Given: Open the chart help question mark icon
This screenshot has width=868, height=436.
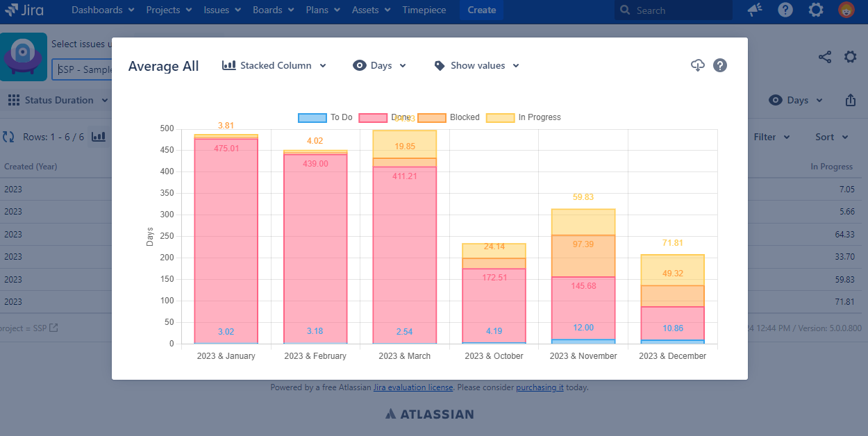Looking at the screenshot, I should (x=720, y=65).
